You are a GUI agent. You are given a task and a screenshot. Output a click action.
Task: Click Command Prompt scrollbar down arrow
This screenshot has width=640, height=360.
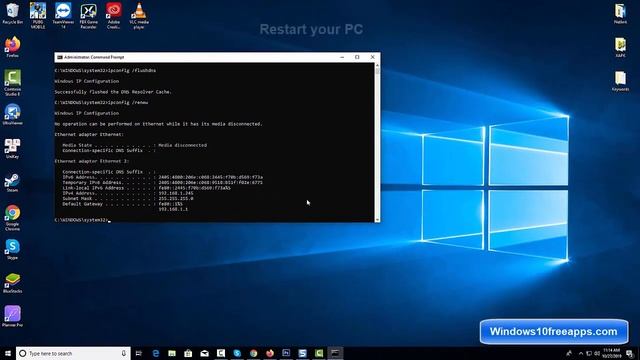pyautogui.click(x=377, y=220)
